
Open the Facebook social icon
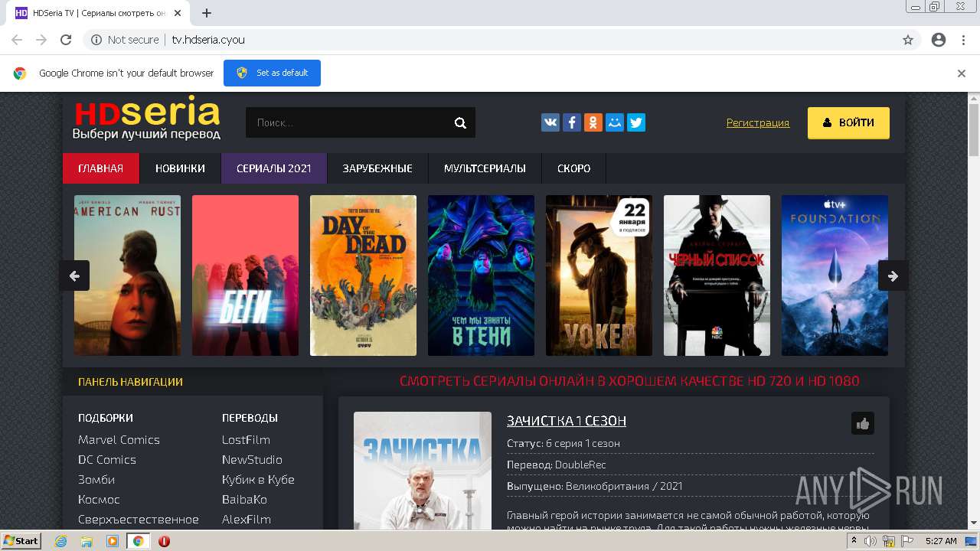pyautogui.click(x=572, y=122)
